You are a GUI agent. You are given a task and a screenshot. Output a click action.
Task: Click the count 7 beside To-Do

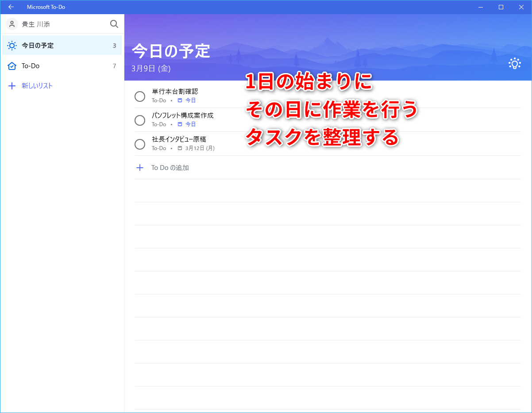pyautogui.click(x=115, y=66)
